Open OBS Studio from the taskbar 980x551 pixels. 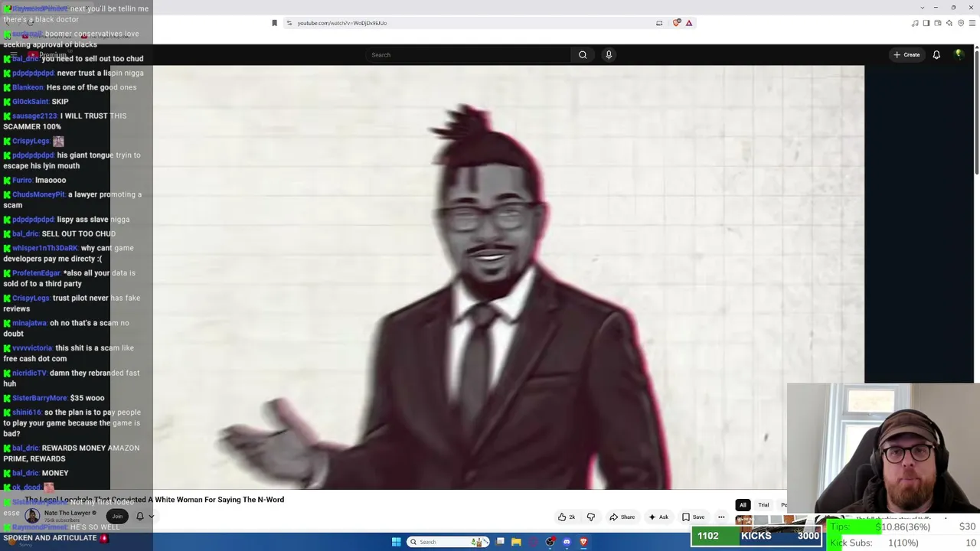(550, 542)
